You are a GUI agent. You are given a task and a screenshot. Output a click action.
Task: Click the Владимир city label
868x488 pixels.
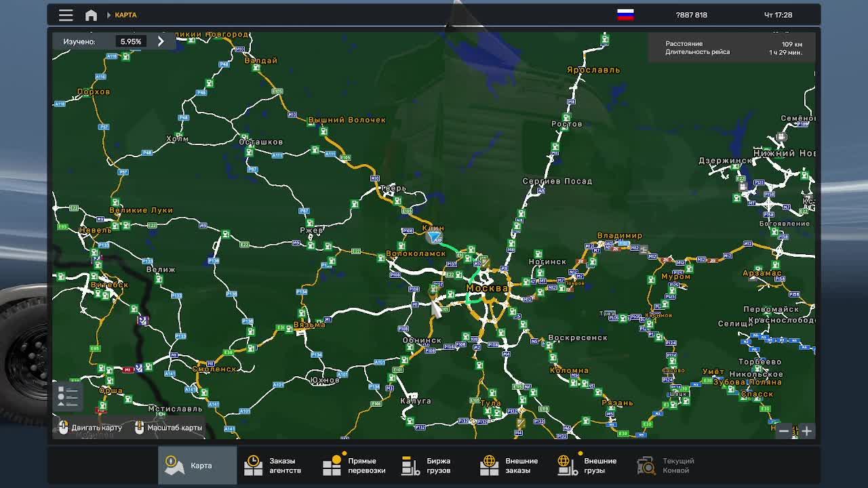click(619, 236)
